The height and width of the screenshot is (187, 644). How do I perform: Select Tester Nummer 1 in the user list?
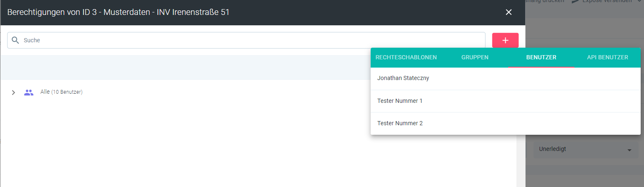click(400, 101)
